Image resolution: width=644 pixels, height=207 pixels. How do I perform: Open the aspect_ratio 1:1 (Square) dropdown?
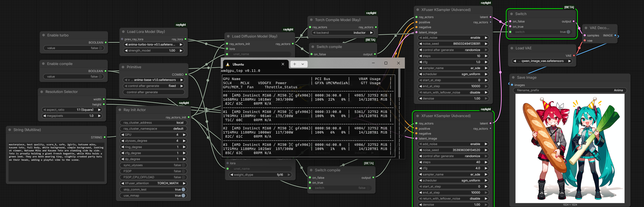point(72,110)
